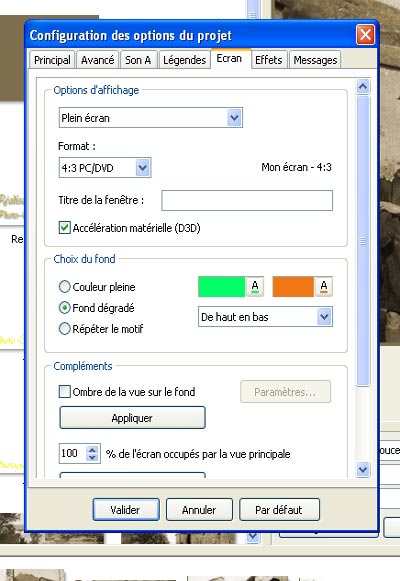Image resolution: width=400 pixels, height=581 pixels.
Task: Open the Effets tab
Action: coord(269,60)
